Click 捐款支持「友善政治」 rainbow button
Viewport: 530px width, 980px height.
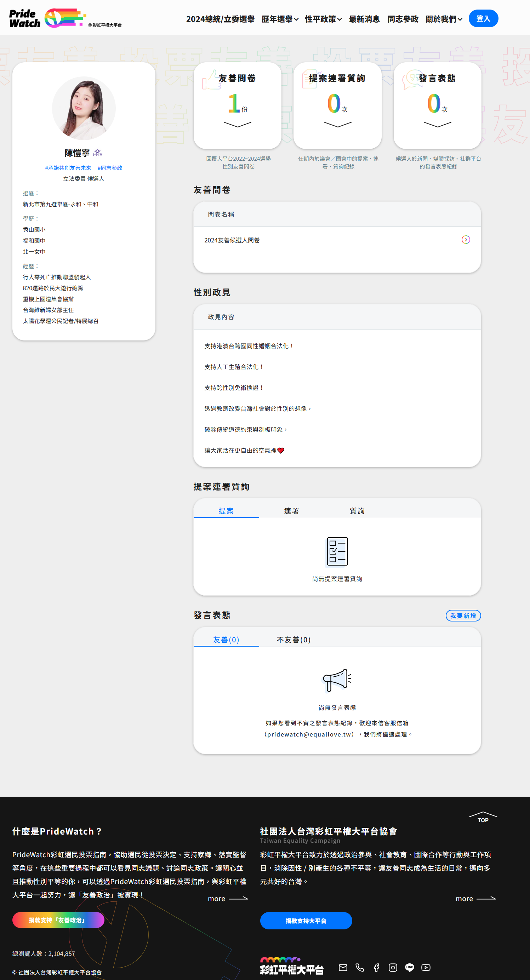pyautogui.click(x=58, y=920)
